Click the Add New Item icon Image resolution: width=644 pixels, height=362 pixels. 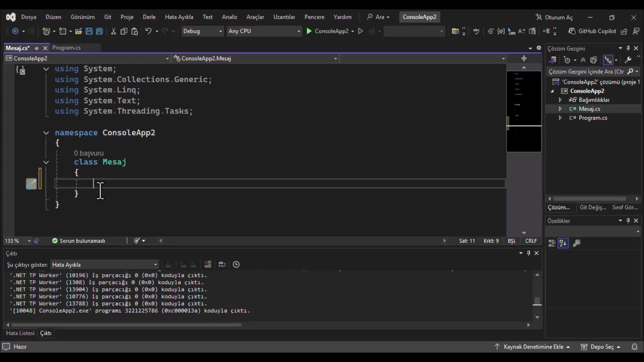[63, 31]
